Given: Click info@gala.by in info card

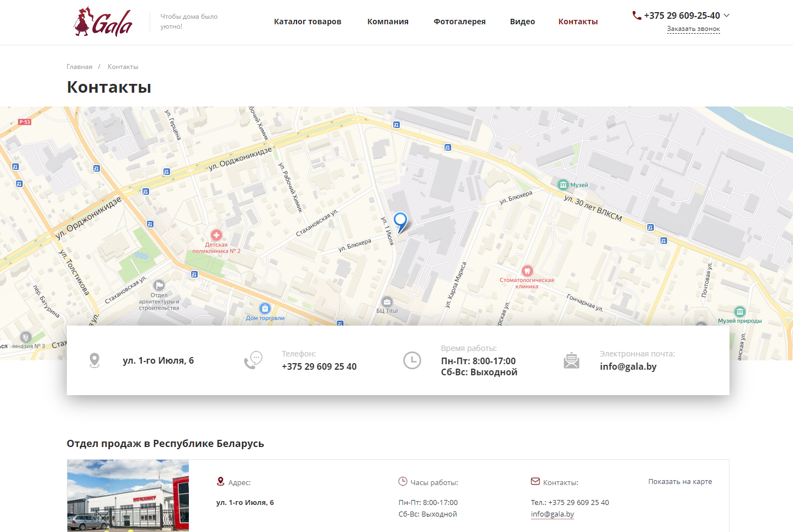Looking at the screenshot, I should (x=628, y=366).
